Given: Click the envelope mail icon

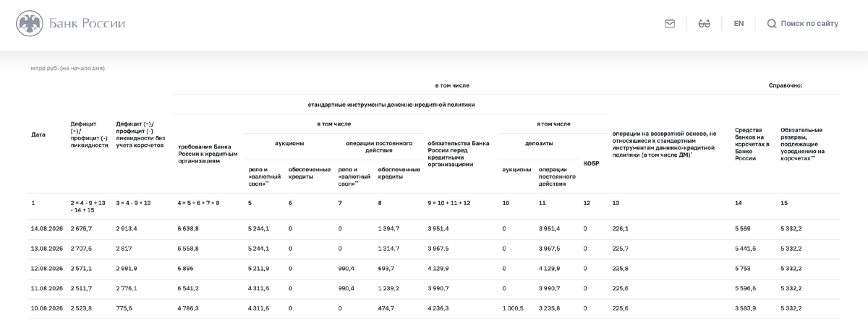Looking at the screenshot, I should (x=670, y=24).
